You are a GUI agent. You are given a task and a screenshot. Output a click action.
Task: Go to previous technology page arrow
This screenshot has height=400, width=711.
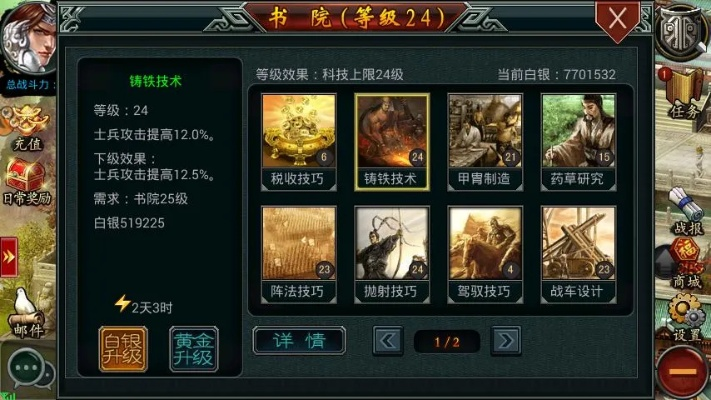tap(388, 341)
